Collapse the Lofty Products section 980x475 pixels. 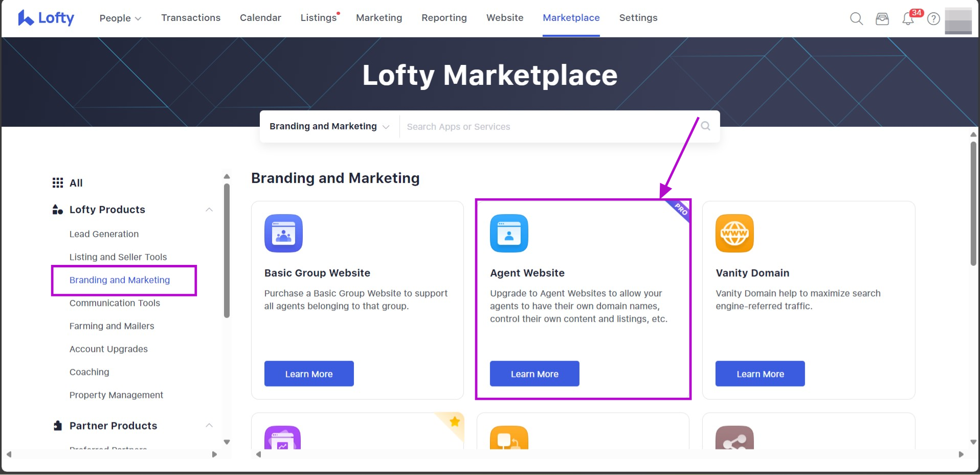(209, 210)
